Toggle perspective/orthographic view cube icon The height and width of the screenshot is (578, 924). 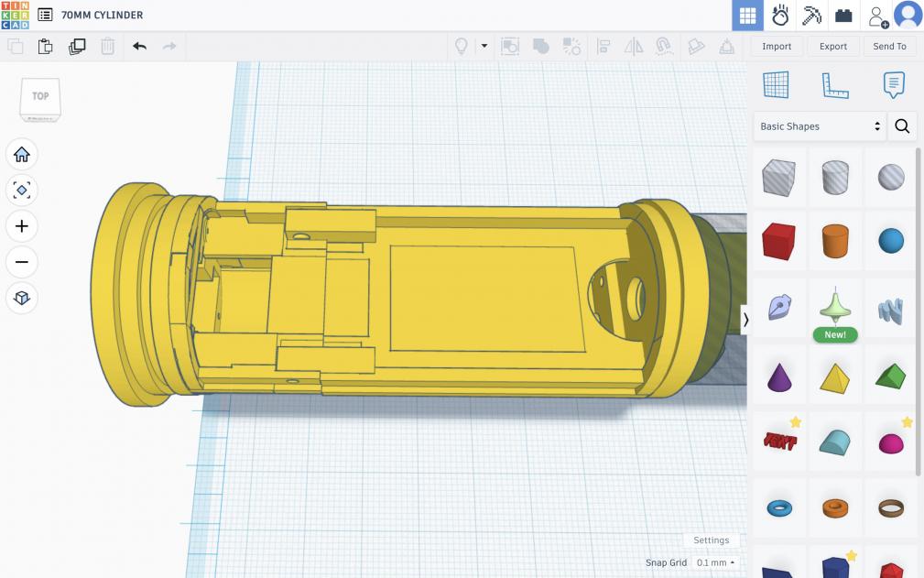pyautogui.click(x=22, y=298)
